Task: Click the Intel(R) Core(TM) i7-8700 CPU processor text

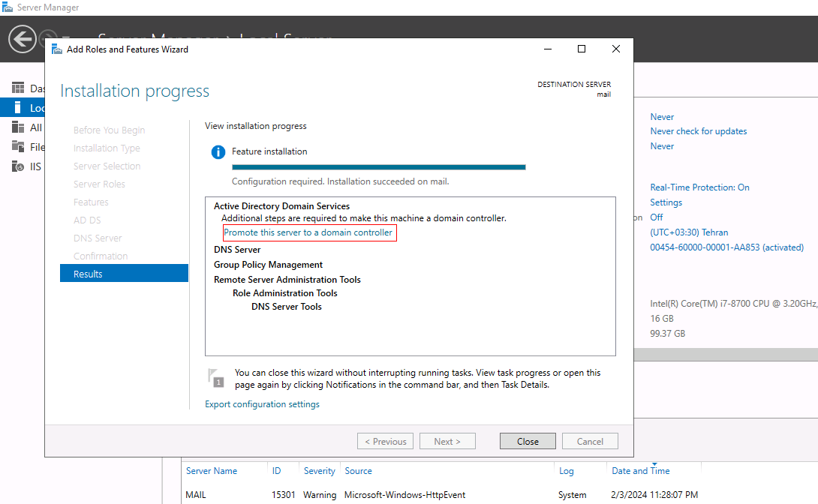Action: click(733, 303)
